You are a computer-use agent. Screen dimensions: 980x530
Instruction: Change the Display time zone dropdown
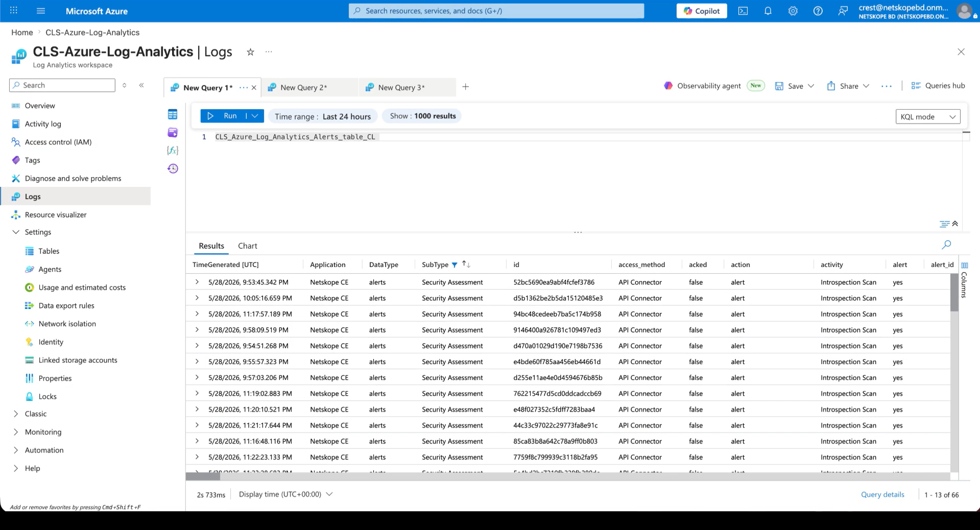pyautogui.click(x=285, y=494)
